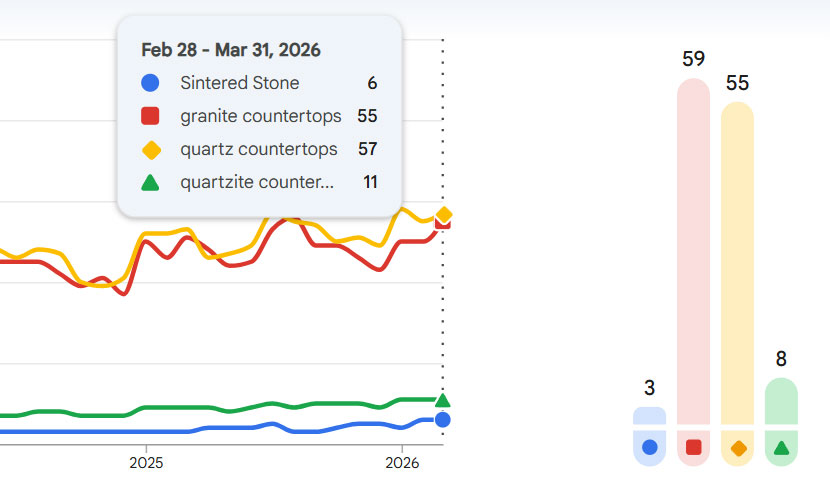Click the green triangle marker on chart line
Screen dimensions: 830x490
[443, 400]
